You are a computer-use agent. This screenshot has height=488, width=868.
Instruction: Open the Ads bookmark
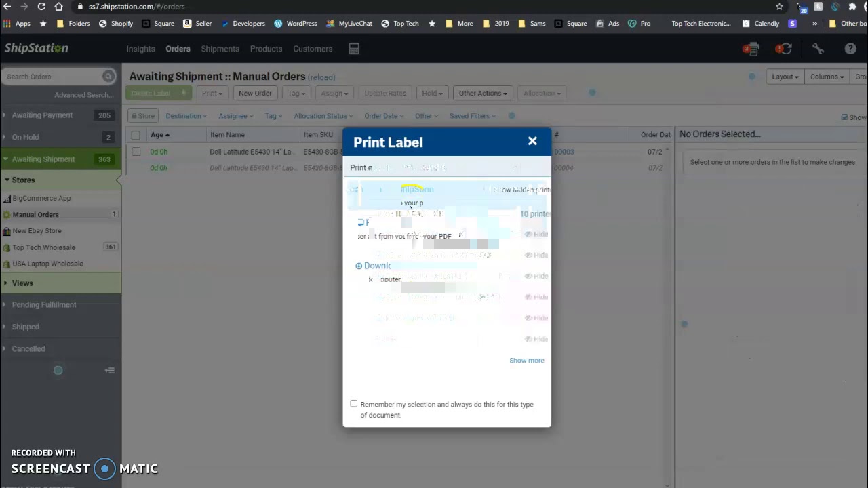point(608,24)
